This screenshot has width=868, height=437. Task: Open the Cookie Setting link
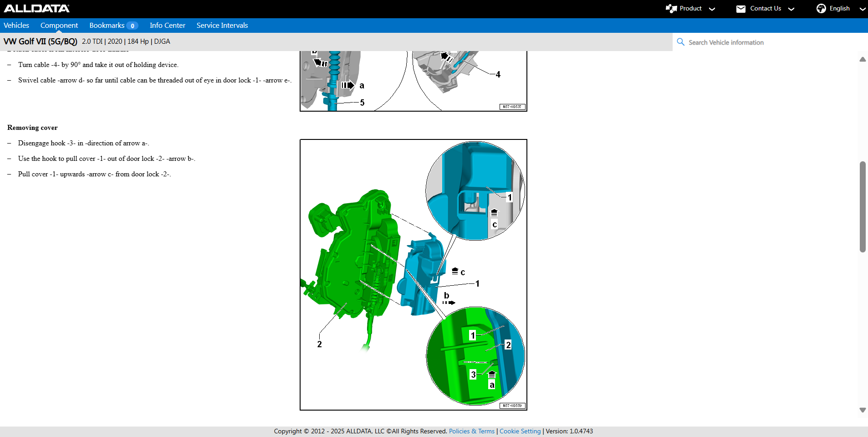(520, 431)
